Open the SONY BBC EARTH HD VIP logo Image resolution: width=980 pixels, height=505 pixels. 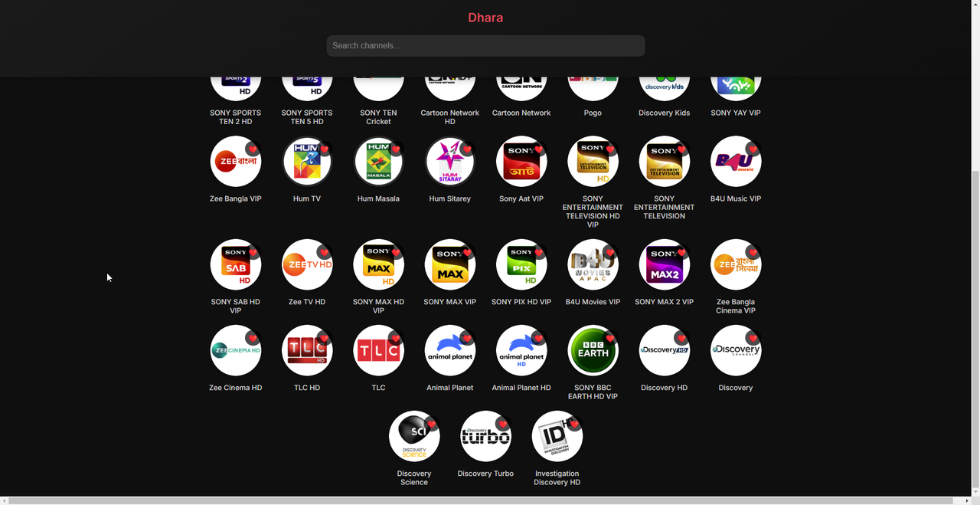click(593, 351)
